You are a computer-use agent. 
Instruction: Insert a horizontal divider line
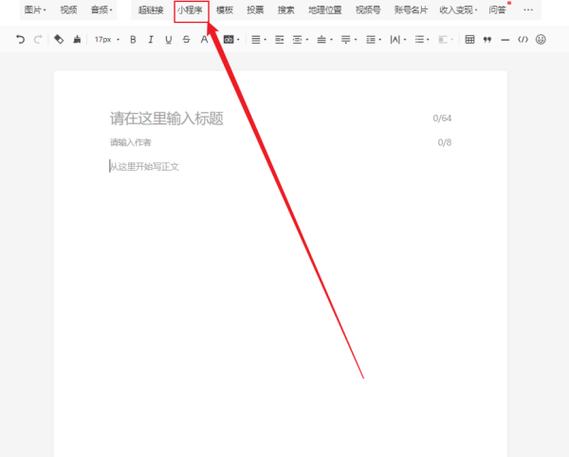point(505,40)
